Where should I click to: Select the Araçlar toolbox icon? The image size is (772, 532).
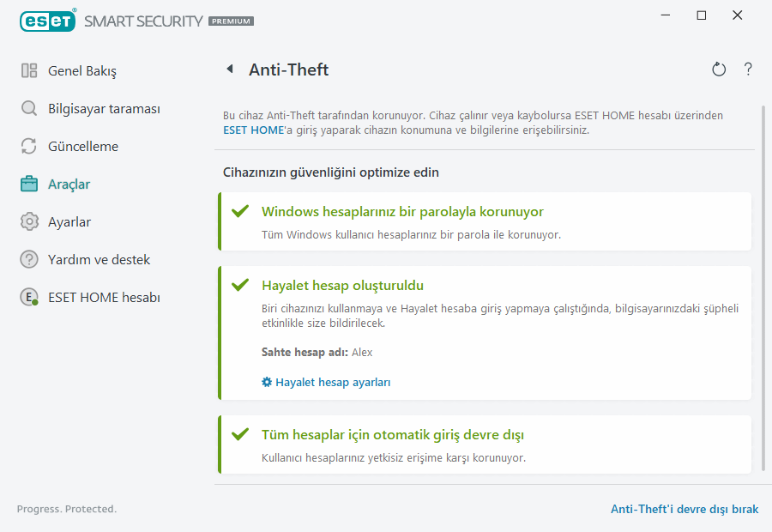tap(28, 184)
